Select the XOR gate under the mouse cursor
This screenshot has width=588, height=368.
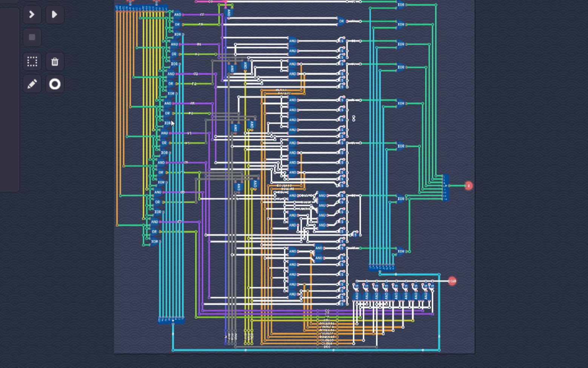(168, 123)
